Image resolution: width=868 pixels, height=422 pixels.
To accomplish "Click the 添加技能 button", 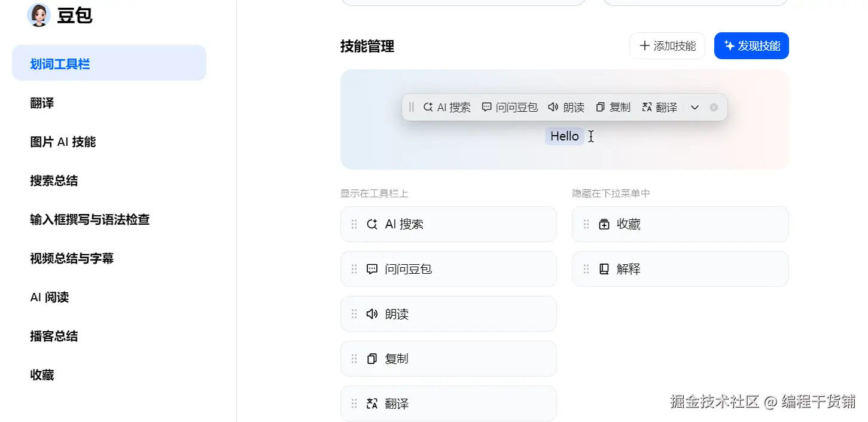I will coord(667,46).
